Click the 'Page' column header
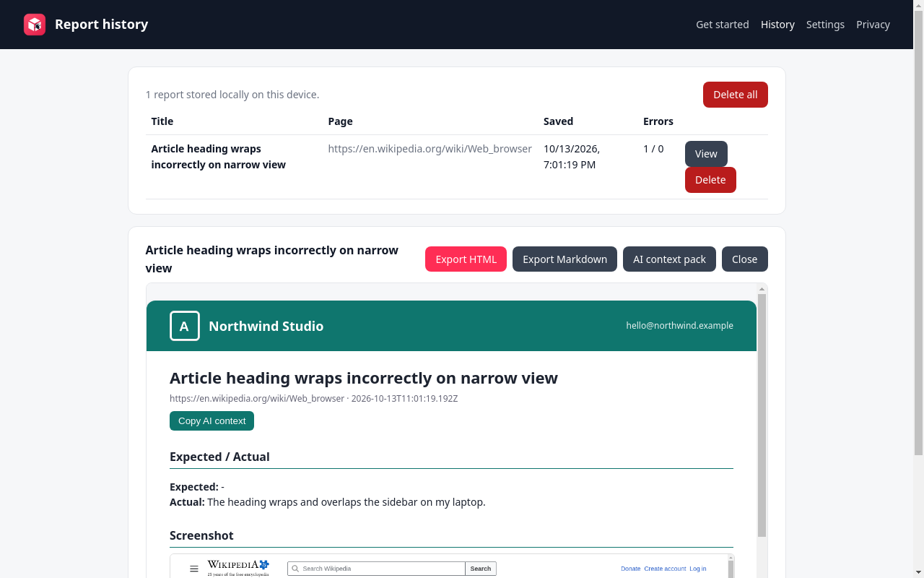This screenshot has height=578, width=924. pos(340,121)
